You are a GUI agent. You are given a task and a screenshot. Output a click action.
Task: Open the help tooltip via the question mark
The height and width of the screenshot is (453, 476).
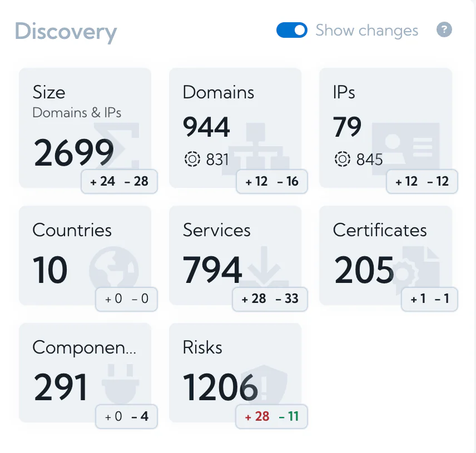[444, 29]
